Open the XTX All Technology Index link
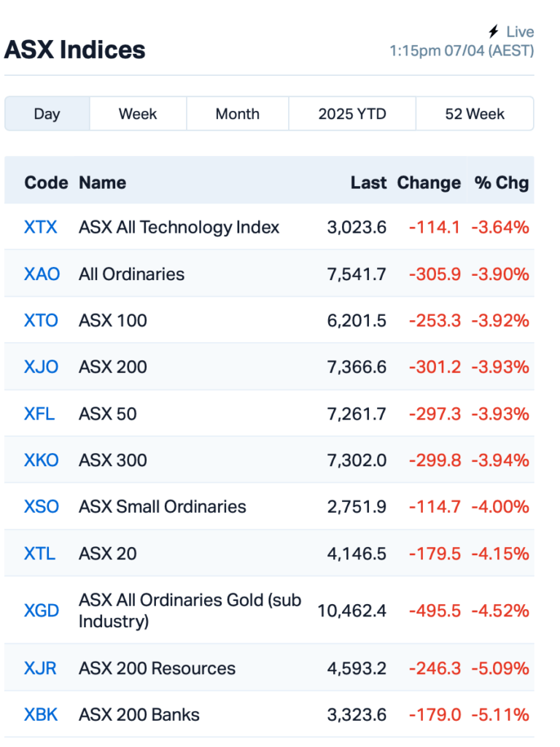 tap(40, 227)
